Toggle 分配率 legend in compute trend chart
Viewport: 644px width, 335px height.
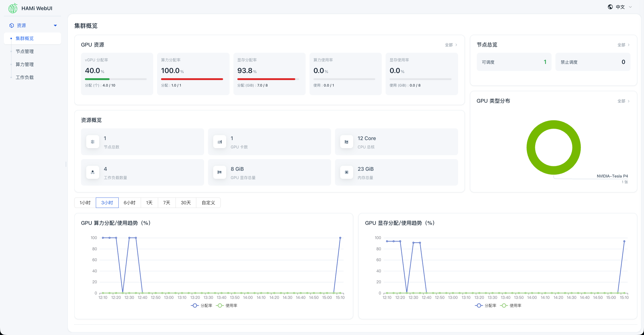point(202,306)
